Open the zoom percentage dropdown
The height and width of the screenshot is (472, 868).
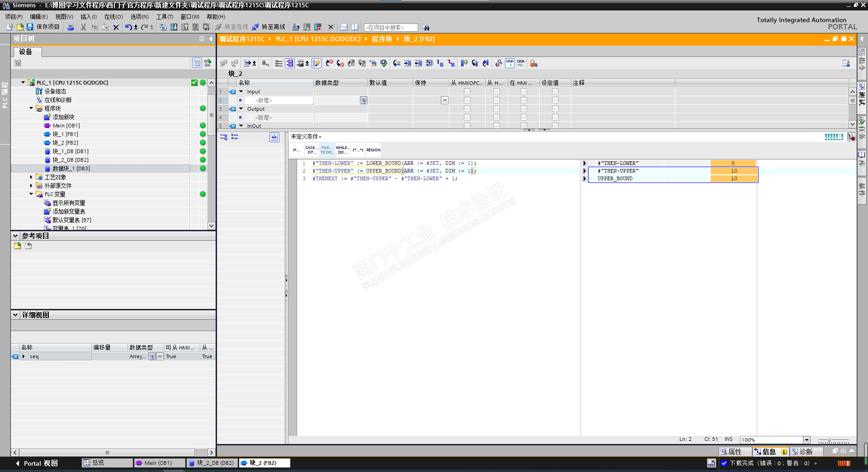(807, 440)
